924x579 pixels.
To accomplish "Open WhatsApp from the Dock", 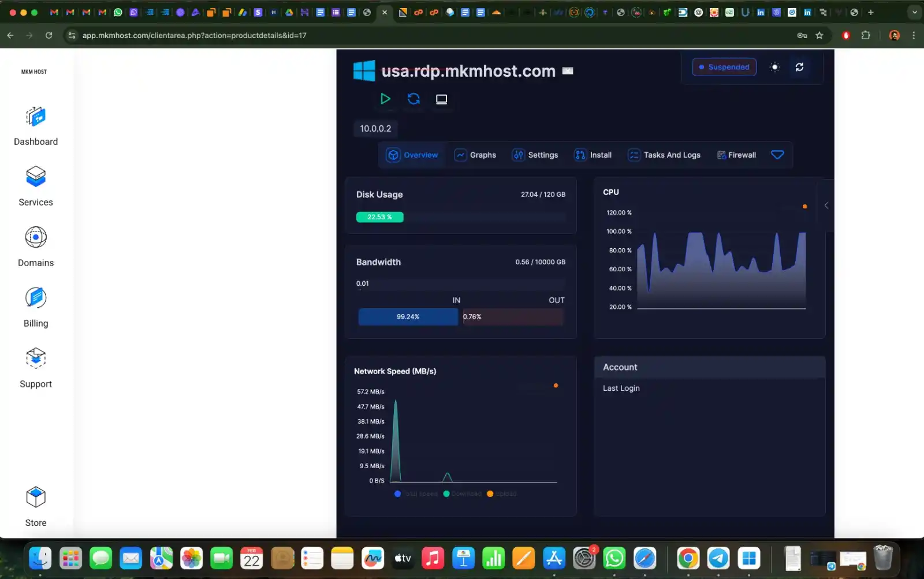I will [x=614, y=558].
